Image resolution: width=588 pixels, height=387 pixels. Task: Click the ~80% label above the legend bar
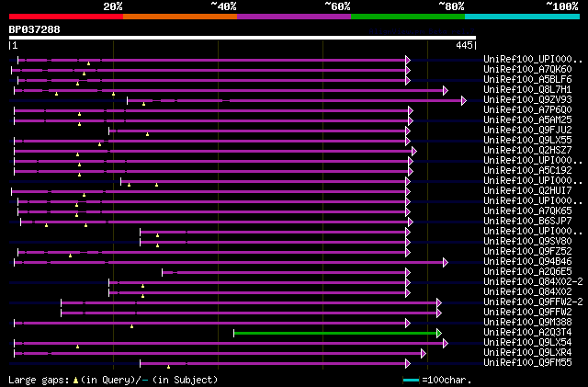tap(451, 6)
